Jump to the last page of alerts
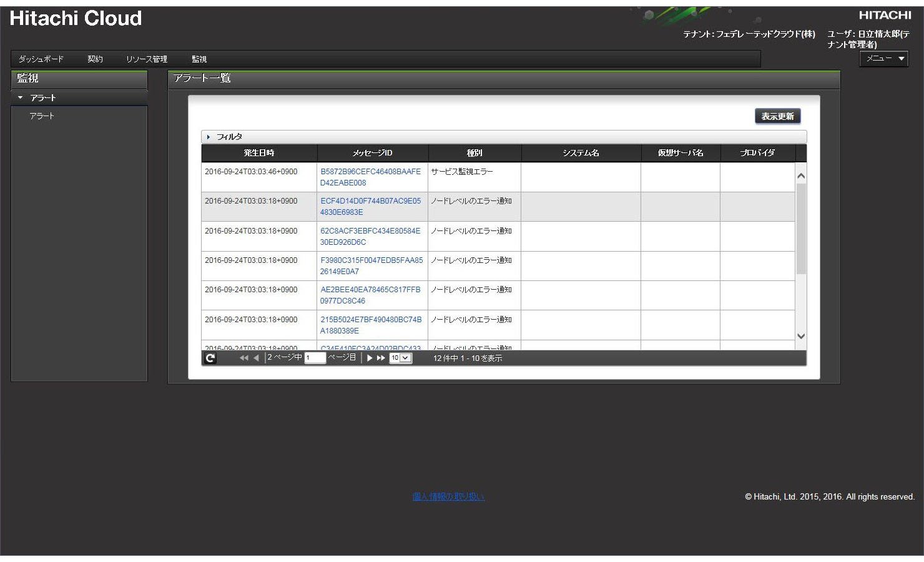924x562 pixels. (x=381, y=358)
